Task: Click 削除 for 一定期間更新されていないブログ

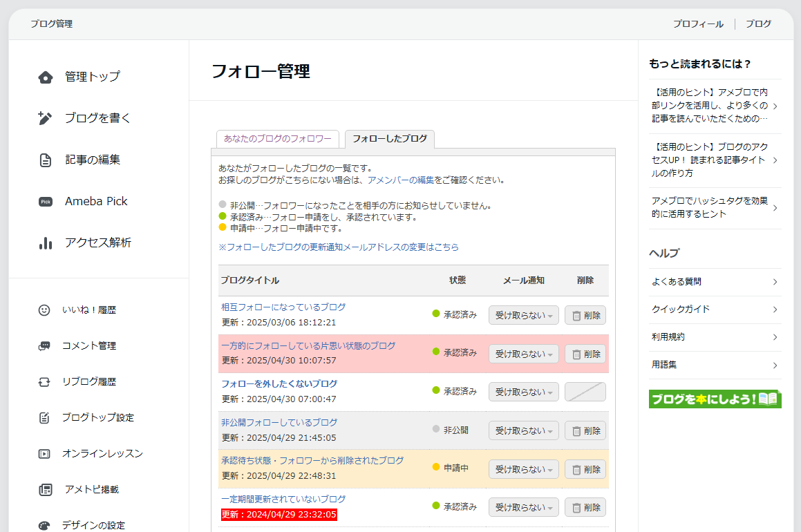Action: [585, 508]
